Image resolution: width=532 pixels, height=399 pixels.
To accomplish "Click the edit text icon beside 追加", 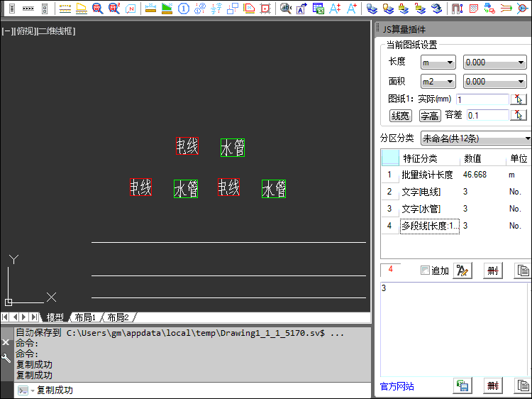I will tap(463, 270).
